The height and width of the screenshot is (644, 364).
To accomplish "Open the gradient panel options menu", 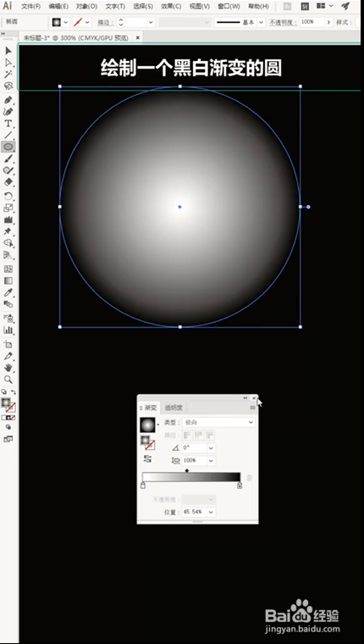I will coord(252,408).
